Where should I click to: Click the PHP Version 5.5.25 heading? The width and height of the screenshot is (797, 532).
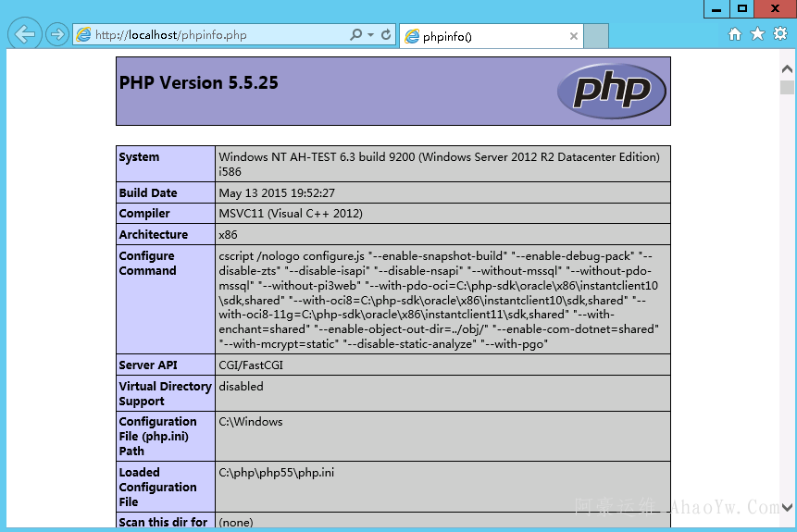[199, 83]
